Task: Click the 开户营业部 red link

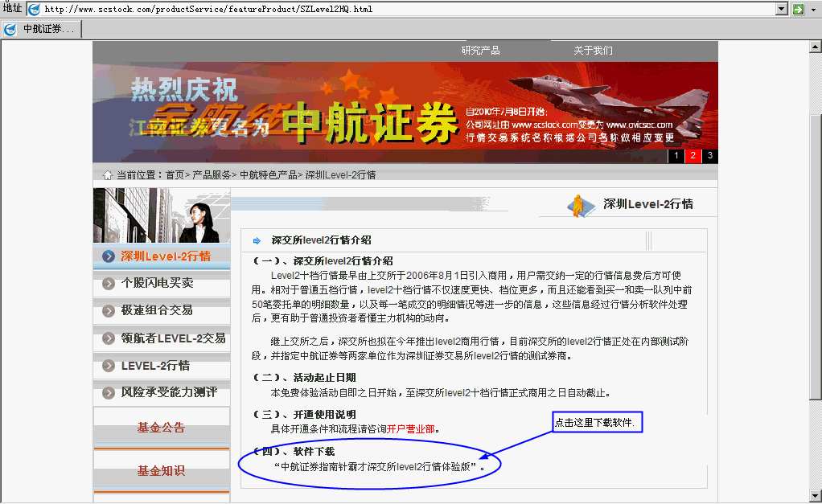Action: coord(410,429)
